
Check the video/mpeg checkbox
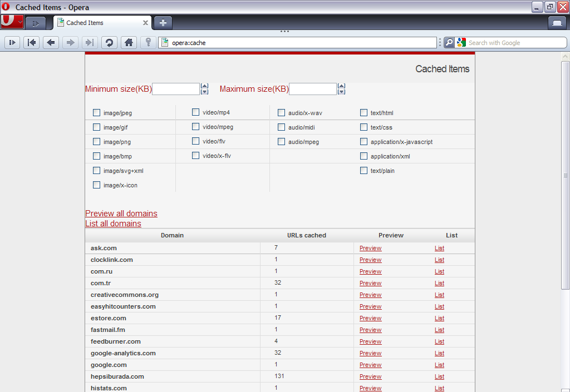(x=195, y=127)
